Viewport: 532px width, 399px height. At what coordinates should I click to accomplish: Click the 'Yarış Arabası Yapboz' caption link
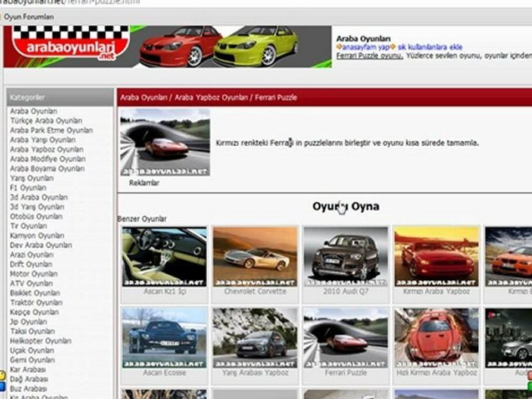point(255,373)
